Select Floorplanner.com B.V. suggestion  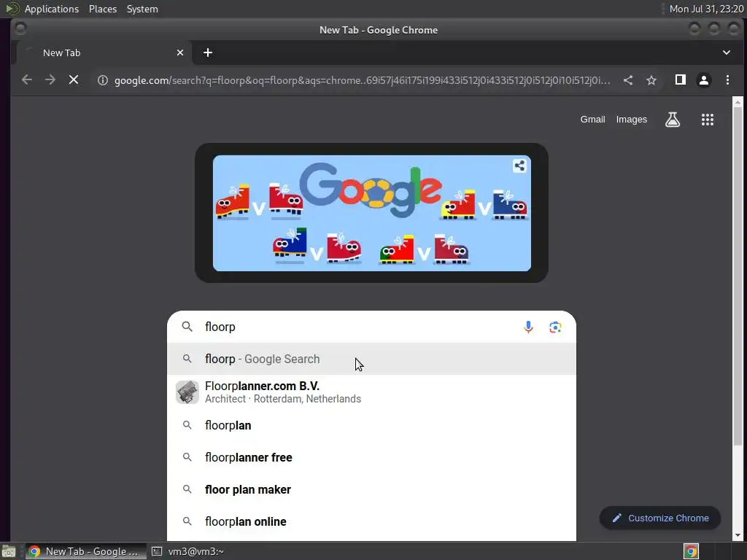pos(371,392)
